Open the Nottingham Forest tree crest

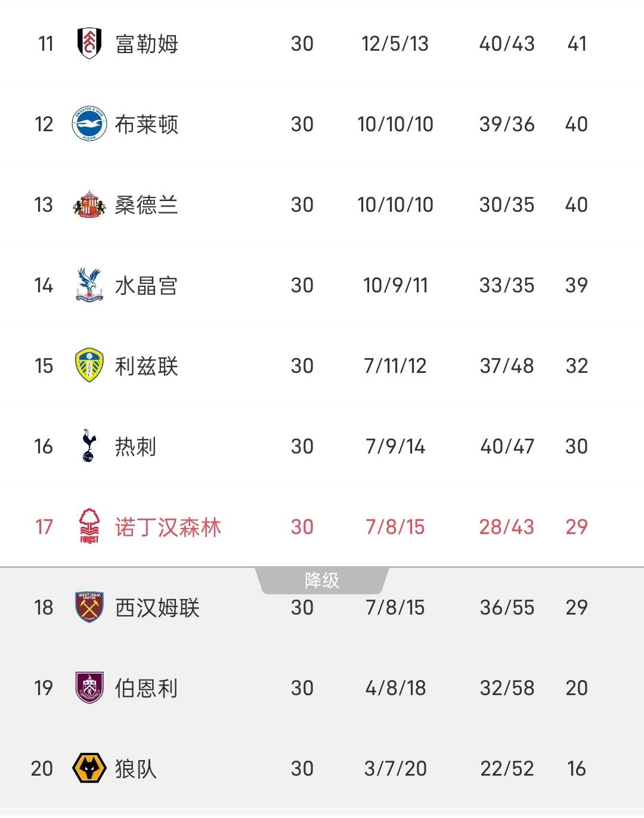point(89,526)
